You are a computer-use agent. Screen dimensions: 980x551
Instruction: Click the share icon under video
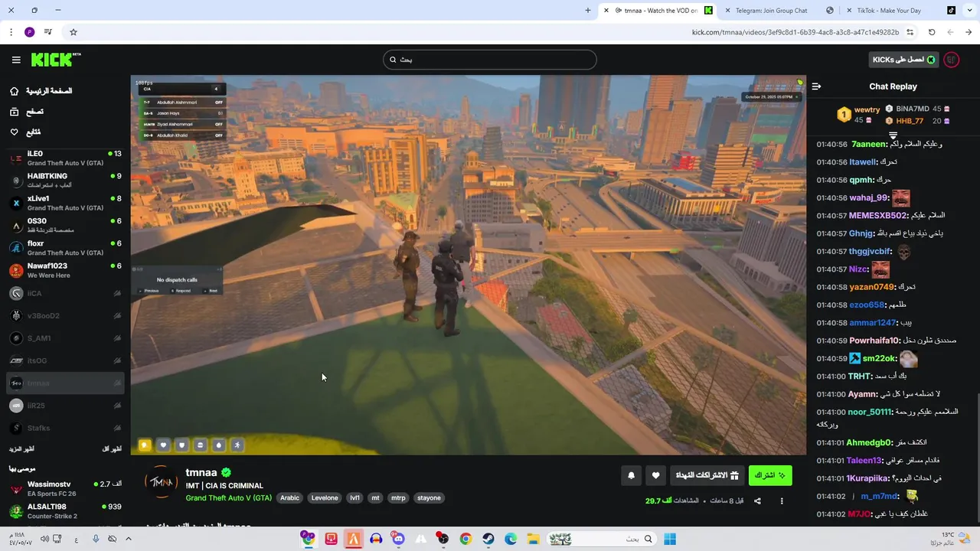pyautogui.click(x=757, y=501)
